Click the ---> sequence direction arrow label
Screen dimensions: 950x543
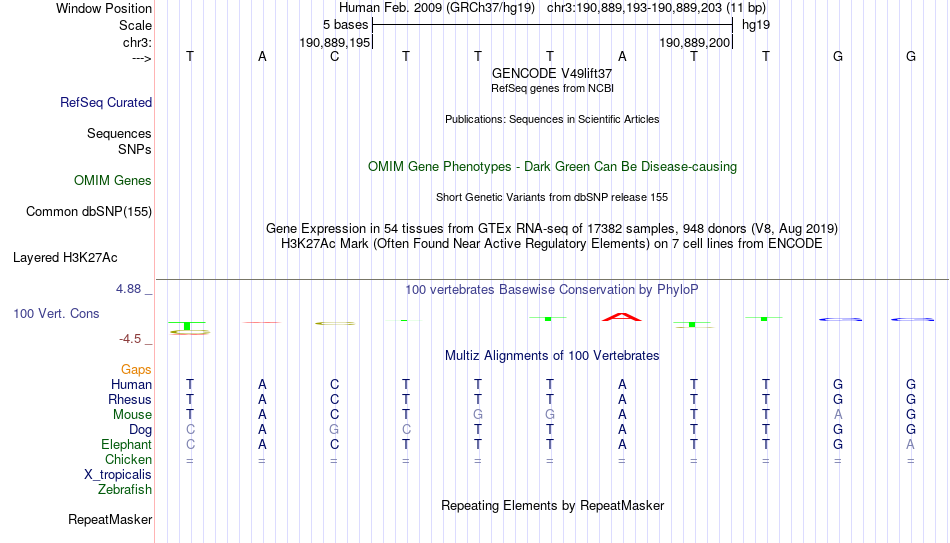(x=142, y=58)
